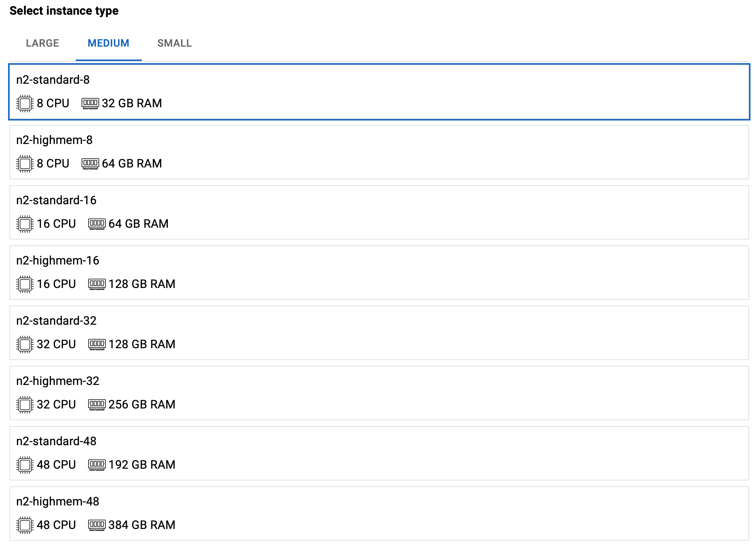The image size is (756, 551).
Task: Click '64 GB RAM' in n2-highmem-8
Action: (132, 163)
